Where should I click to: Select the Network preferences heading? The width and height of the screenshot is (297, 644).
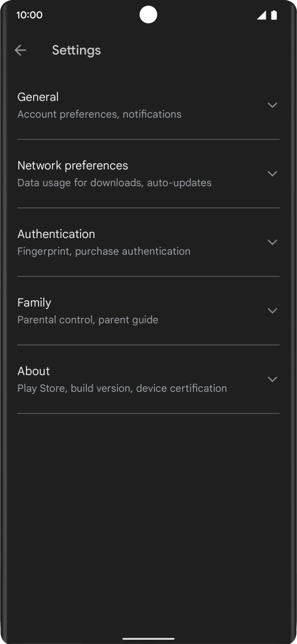(x=73, y=166)
